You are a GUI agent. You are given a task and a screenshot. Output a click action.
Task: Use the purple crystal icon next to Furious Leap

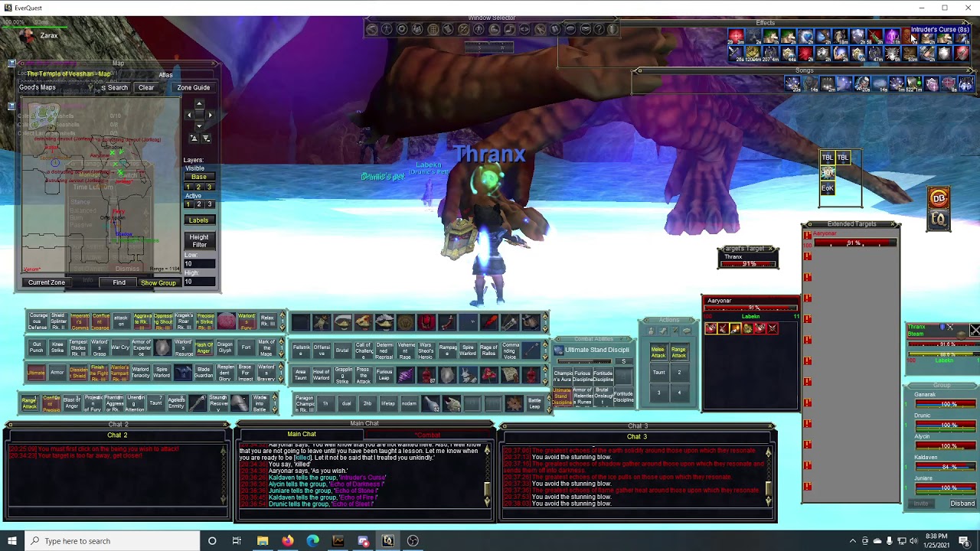pyautogui.click(x=405, y=375)
